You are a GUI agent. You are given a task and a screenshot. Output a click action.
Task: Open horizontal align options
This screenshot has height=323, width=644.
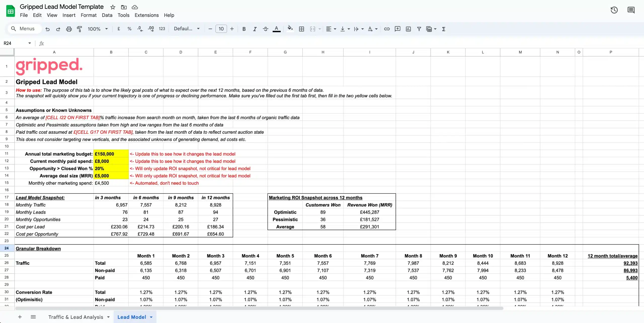[x=331, y=29]
